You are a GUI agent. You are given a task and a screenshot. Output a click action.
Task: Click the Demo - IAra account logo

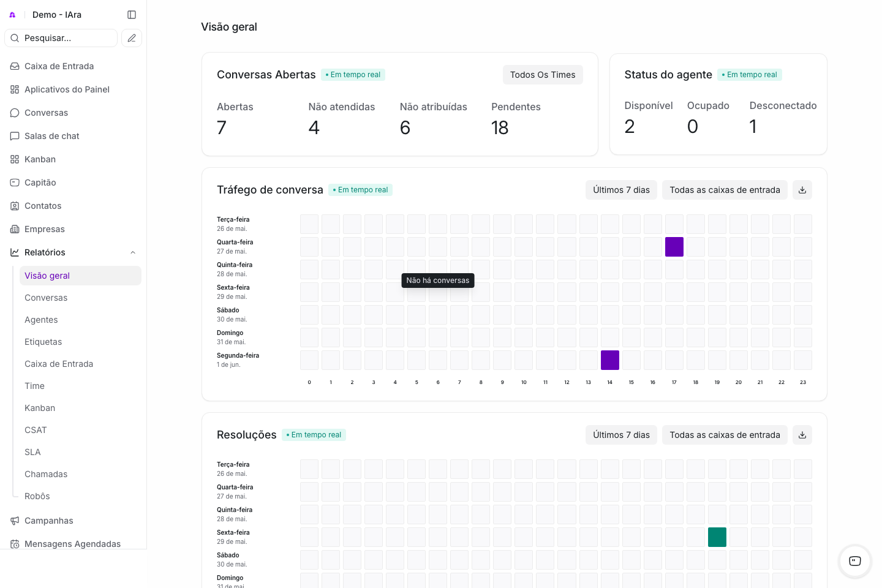coord(12,15)
